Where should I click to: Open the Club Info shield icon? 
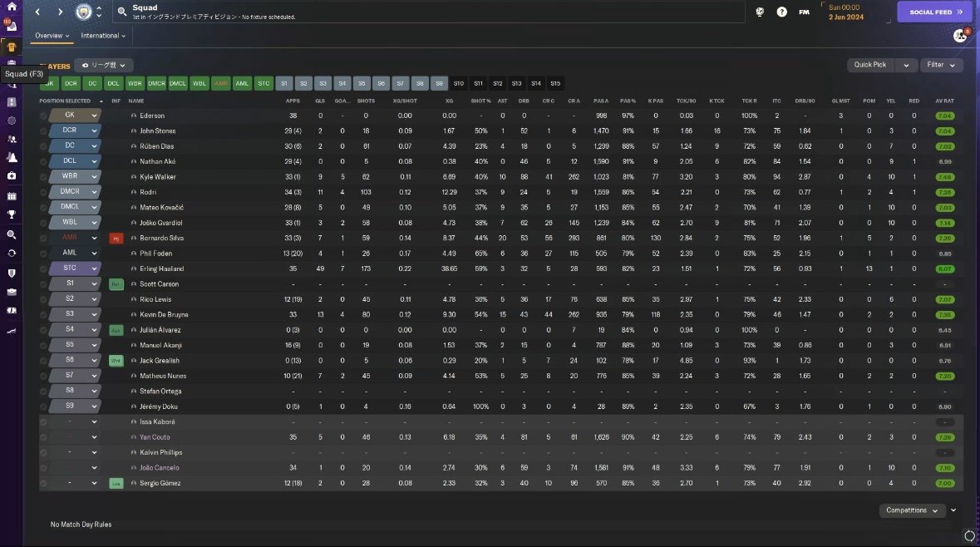[x=12, y=273]
